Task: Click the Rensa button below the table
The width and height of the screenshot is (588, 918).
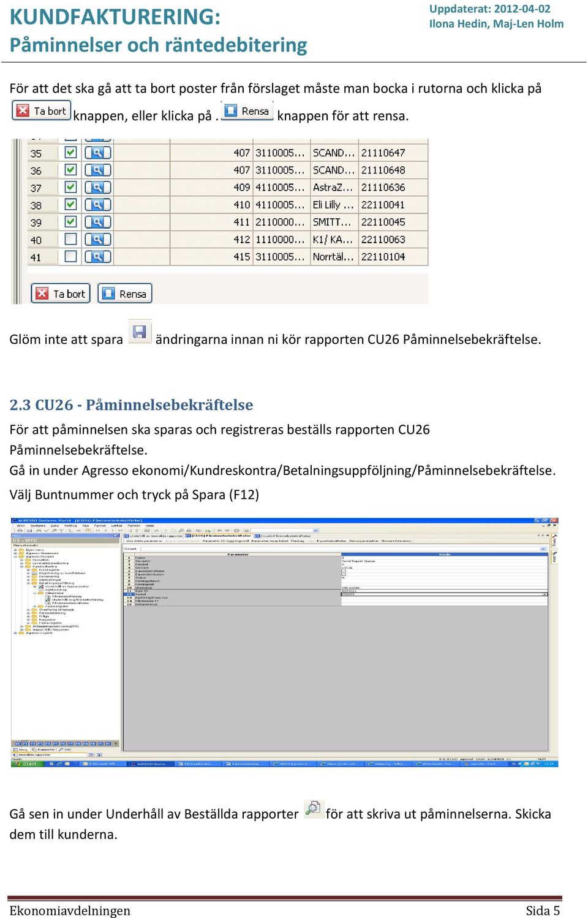Action: [x=125, y=294]
